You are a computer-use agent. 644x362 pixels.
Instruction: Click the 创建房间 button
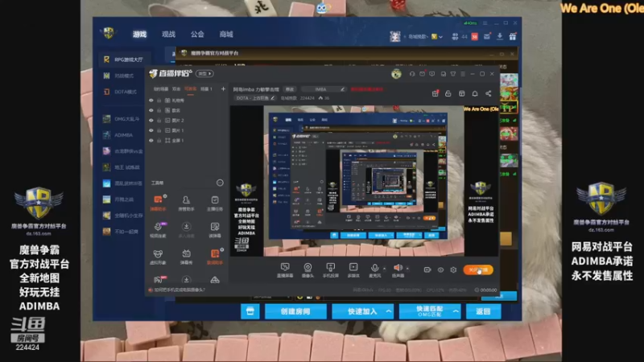(295, 311)
